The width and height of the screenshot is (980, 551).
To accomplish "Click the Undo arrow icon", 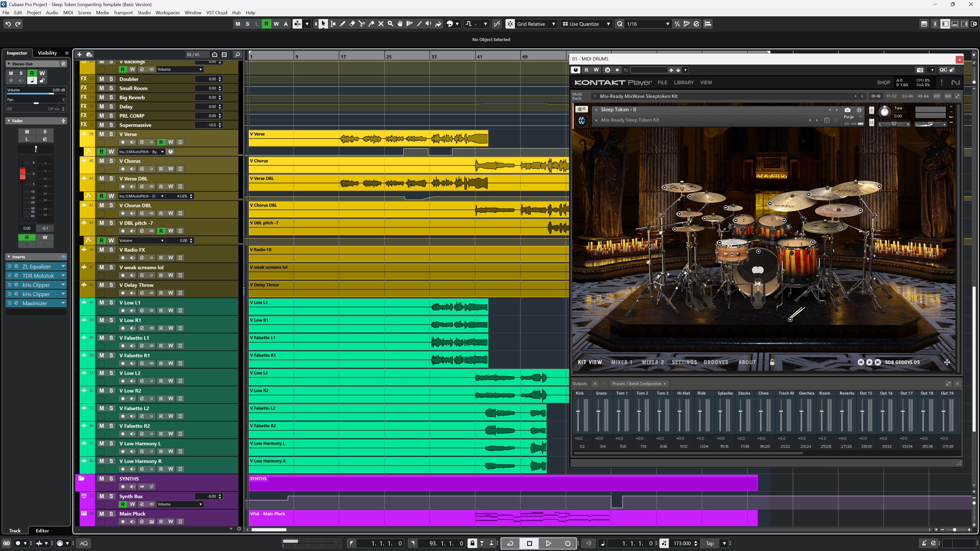I will point(8,24).
